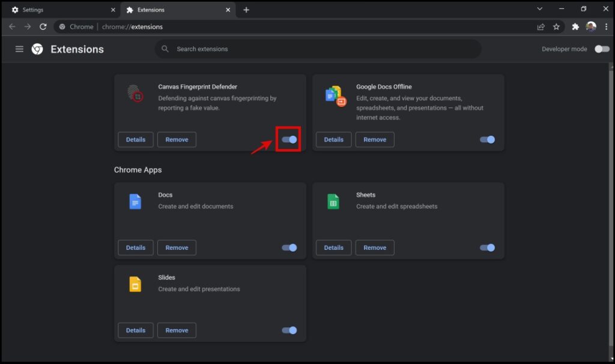Click the Canvas Fingerprint Defender icon
615x364 pixels.
click(135, 93)
